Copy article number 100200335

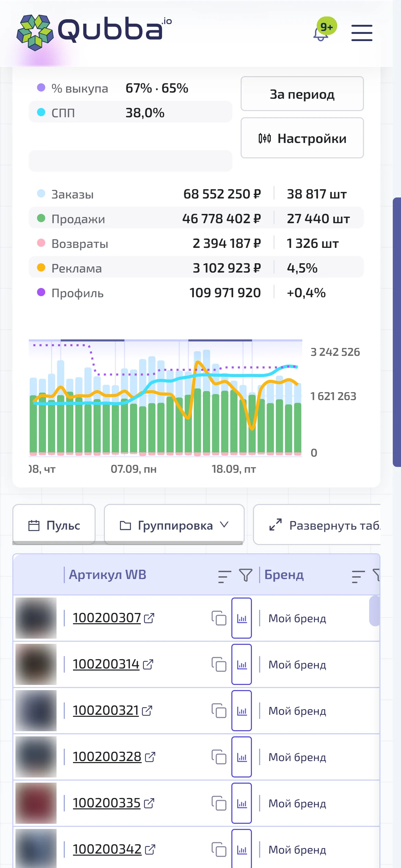[219, 803]
